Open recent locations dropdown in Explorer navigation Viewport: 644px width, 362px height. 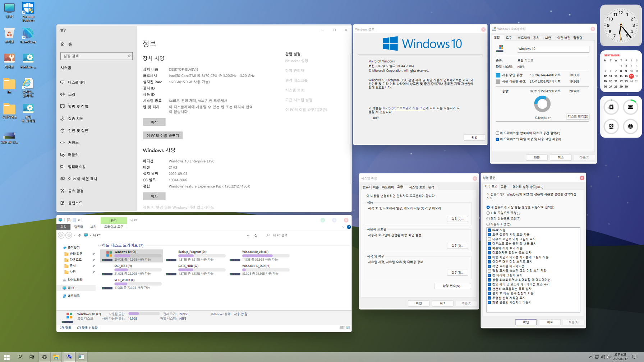[74, 235]
